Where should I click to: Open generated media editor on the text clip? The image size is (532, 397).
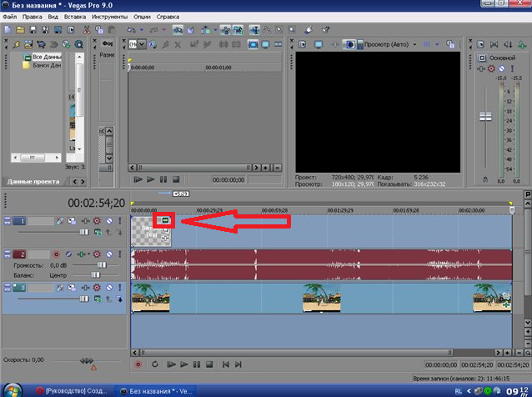pyautogui.click(x=165, y=220)
